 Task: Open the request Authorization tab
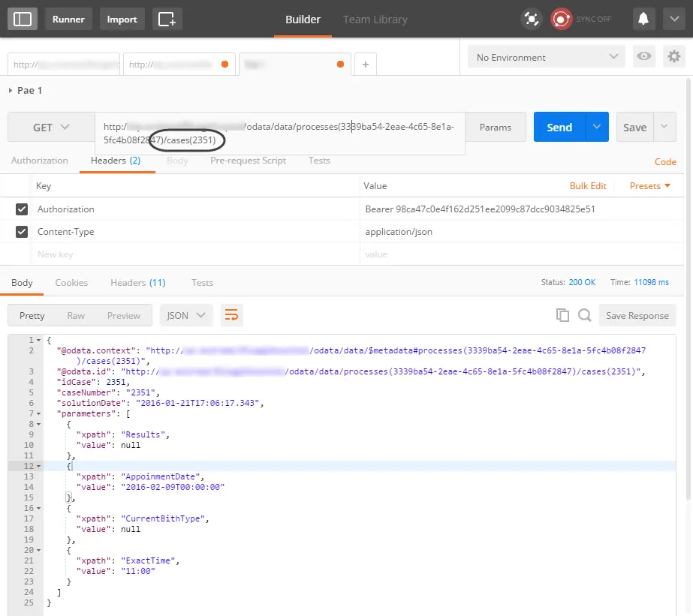coord(40,161)
